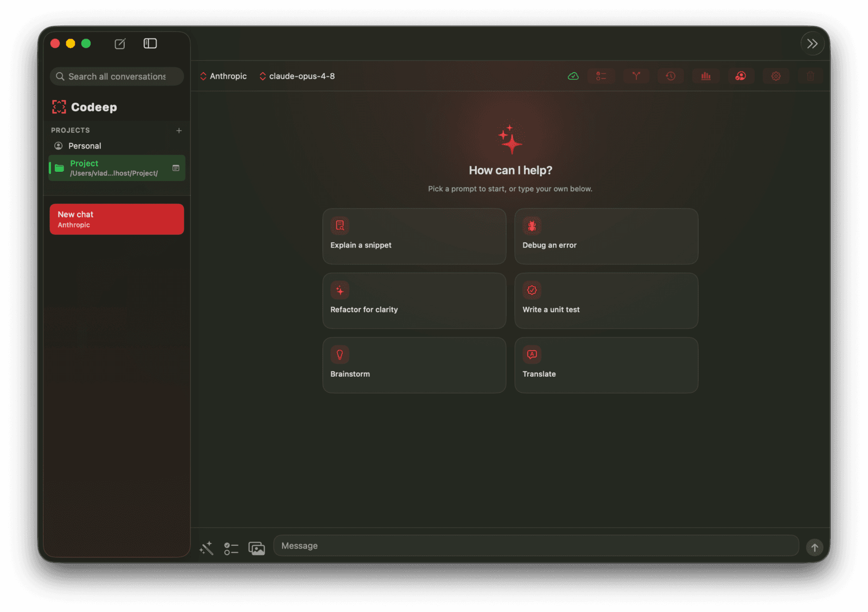Image resolution: width=868 pixels, height=612 pixels.
Task: Click the Codeep logo icon
Action: coord(59,107)
